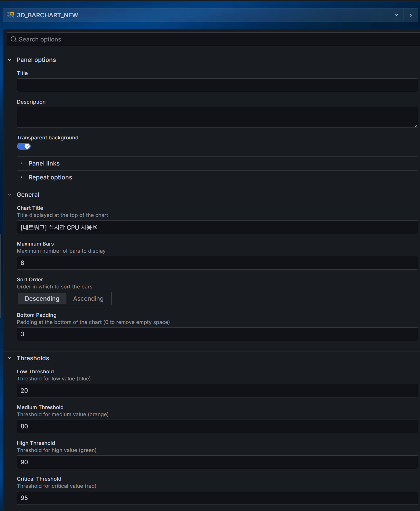This screenshot has height=511, width=420.
Task: Toggle the Transparent background switch
Action: (24, 146)
